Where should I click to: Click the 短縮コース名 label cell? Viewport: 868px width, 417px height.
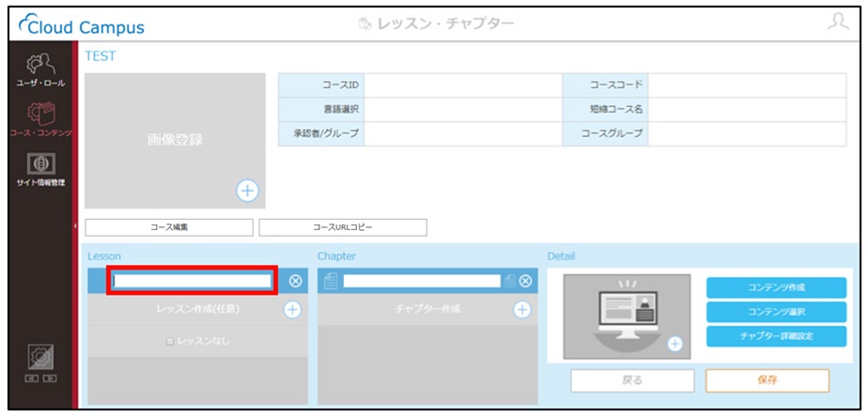pos(606,110)
